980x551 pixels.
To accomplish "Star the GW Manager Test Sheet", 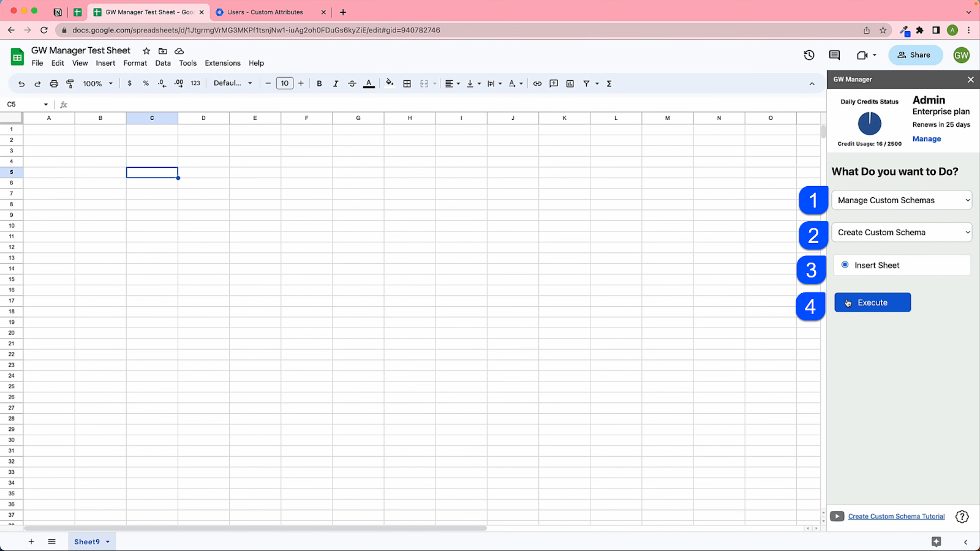I will click(x=146, y=51).
